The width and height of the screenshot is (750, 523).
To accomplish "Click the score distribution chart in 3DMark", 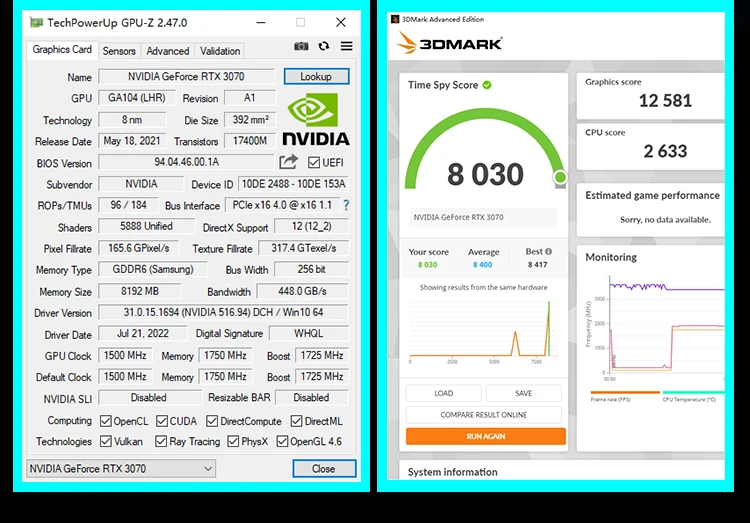I will (484, 331).
